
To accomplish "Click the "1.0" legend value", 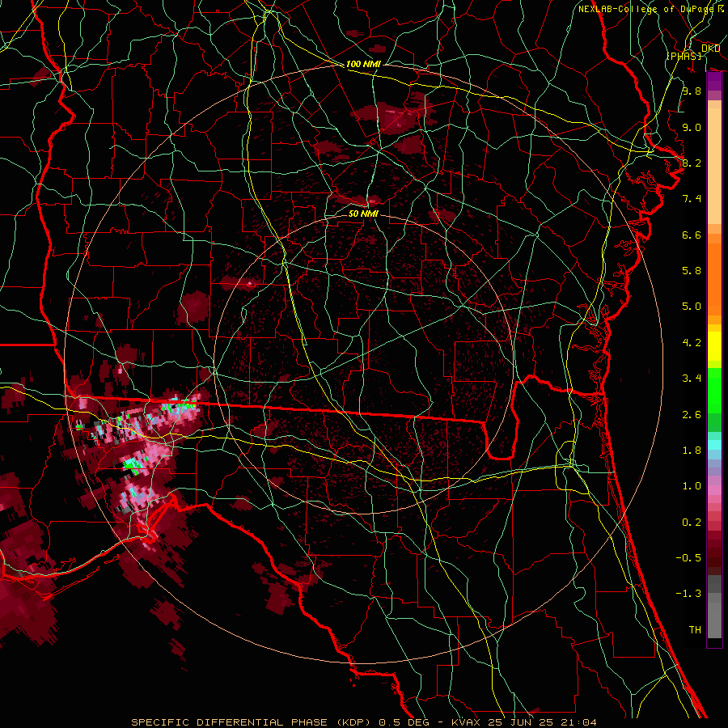I will pos(692,486).
